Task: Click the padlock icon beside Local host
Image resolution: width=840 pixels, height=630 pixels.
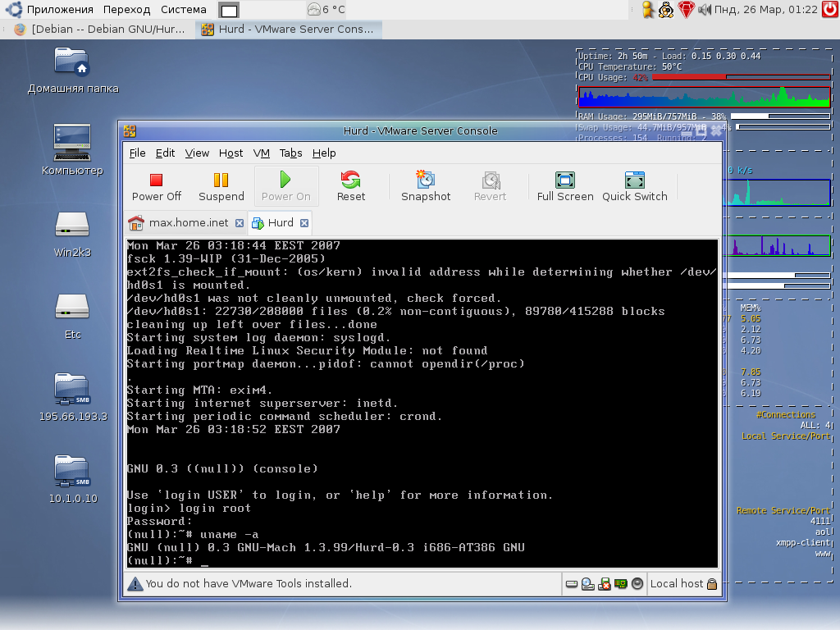Action: pos(712,584)
